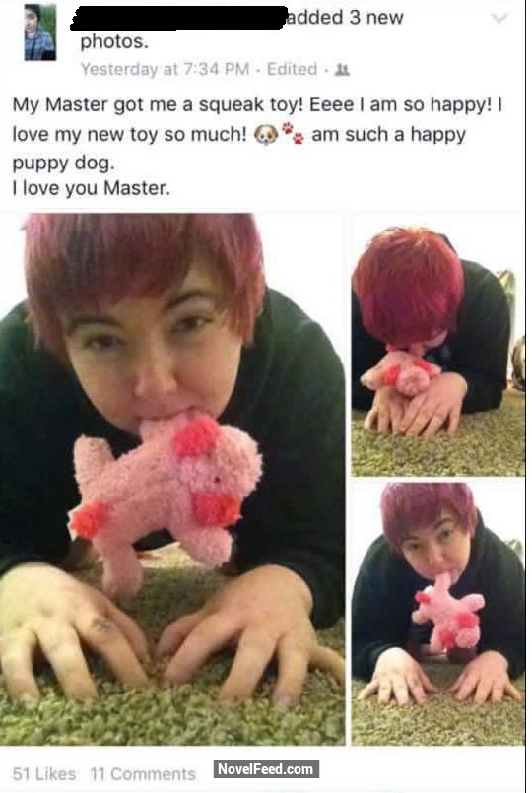Click the word 'photos.' in header
This screenshot has height=793, width=532.
pyautogui.click(x=115, y=42)
